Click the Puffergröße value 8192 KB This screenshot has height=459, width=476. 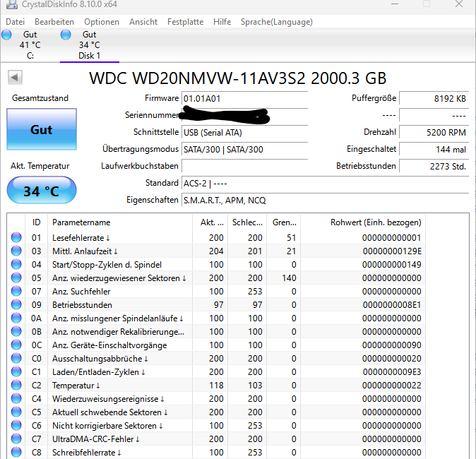(x=434, y=99)
